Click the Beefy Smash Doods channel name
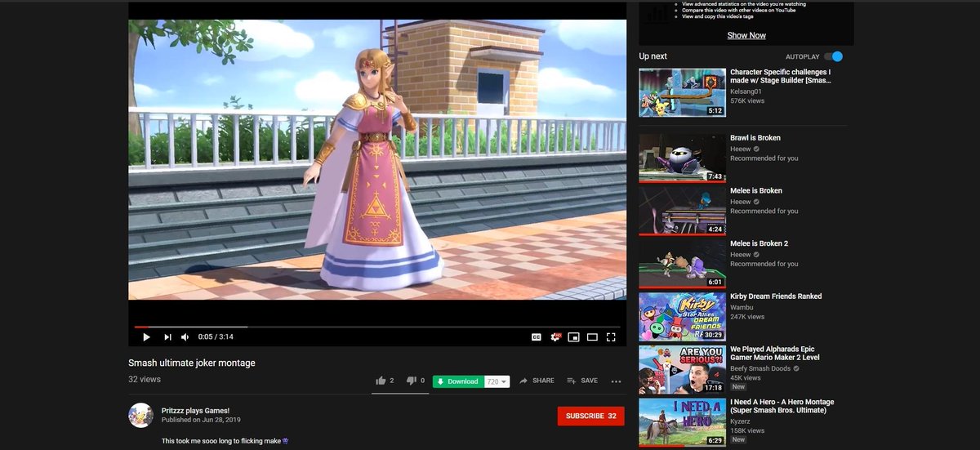The height and width of the screenshot is (450, 980). (x=759, y=368)
